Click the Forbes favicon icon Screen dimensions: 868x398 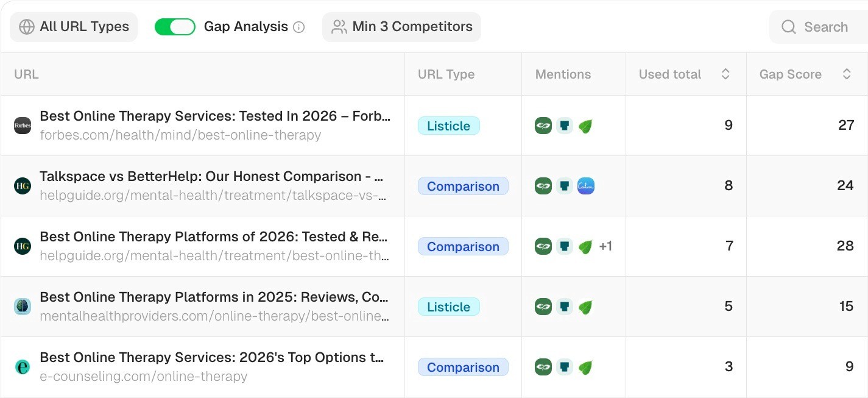coord(23,126)
